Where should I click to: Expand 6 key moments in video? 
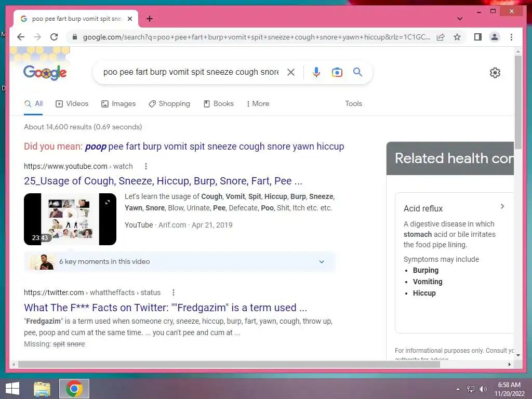[180, 262]
